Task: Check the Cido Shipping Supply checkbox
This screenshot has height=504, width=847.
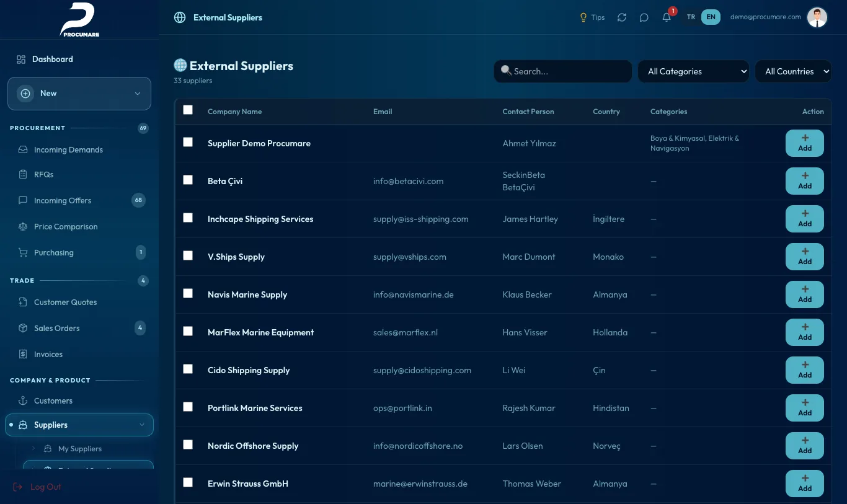Action: tap(188, 369)
